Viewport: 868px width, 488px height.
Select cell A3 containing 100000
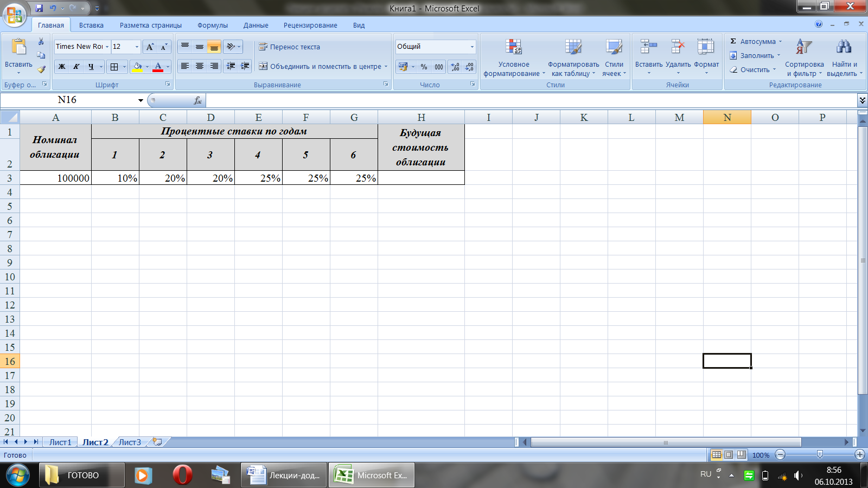pyautogui.click(x=55, y=178)
